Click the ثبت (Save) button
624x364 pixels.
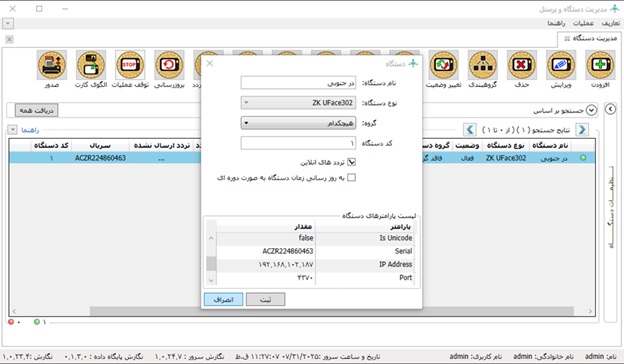(265, 300)
